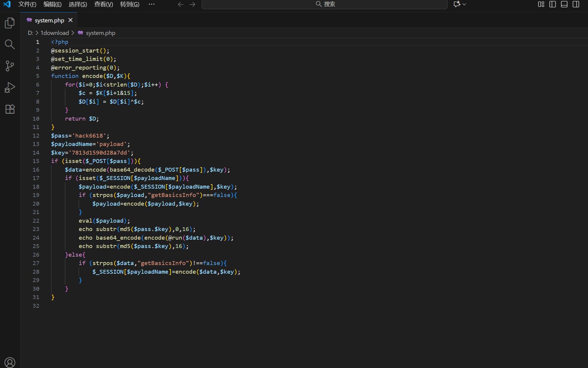The width and height of the screenshot is (588, 368).
Task: Click the system.php breadcrumb item
Action: pyautogui.click(x=100, y=33)
